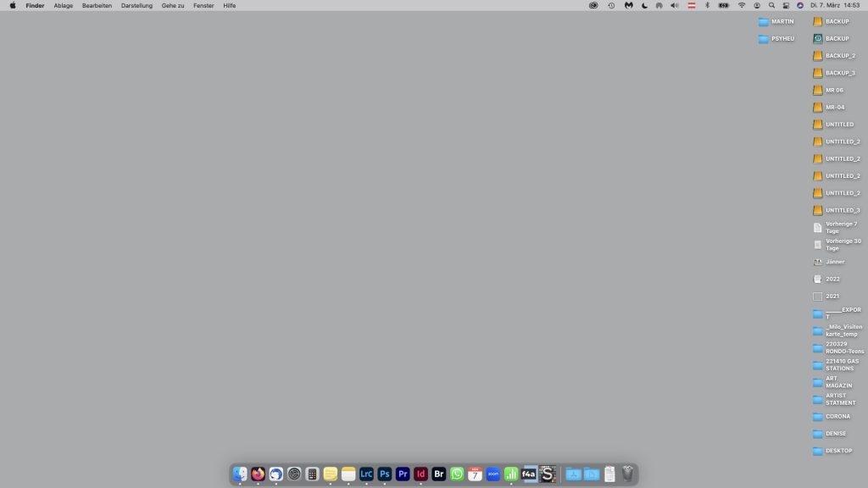The image size is (868, 488).
Task: Toggle Do Not Disturb moon icon
Action: click(644, 5)
